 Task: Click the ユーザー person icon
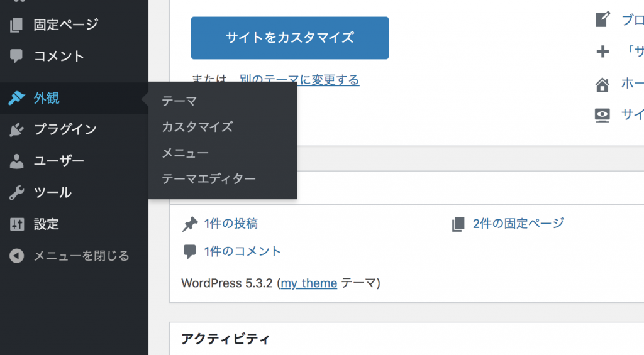(x=16, y=161)
